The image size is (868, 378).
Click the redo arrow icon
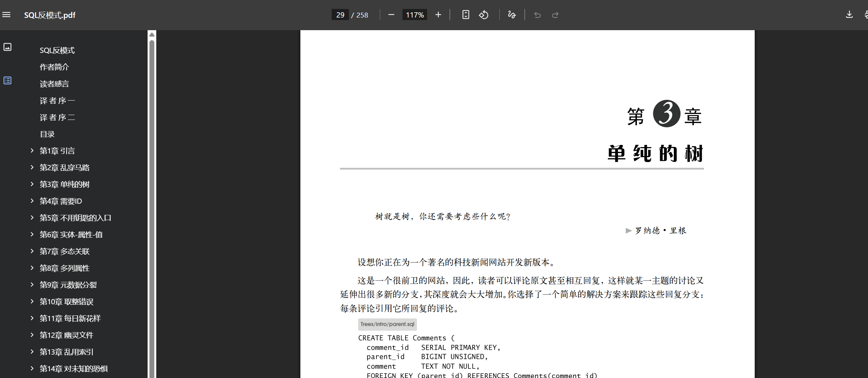pos(555,15)
